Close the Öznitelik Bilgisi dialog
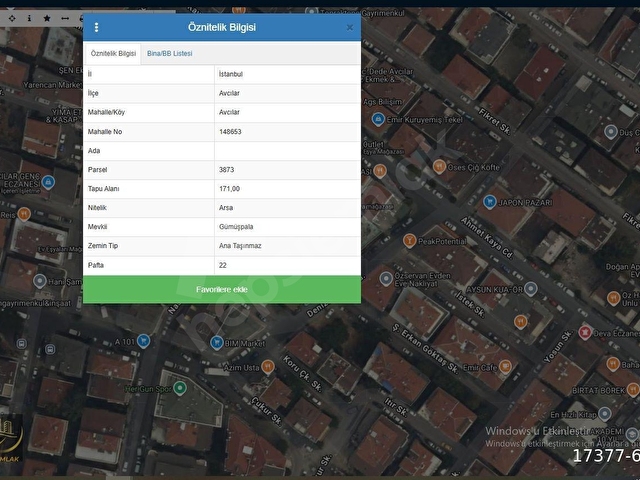 350,27
